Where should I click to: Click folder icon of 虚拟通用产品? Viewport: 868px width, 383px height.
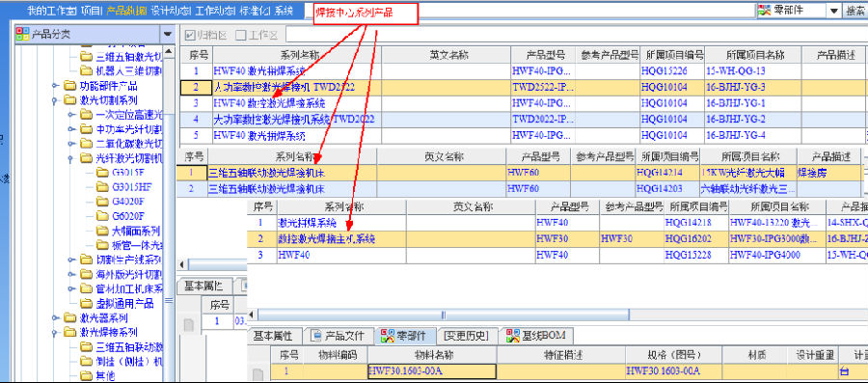point(86,303)
